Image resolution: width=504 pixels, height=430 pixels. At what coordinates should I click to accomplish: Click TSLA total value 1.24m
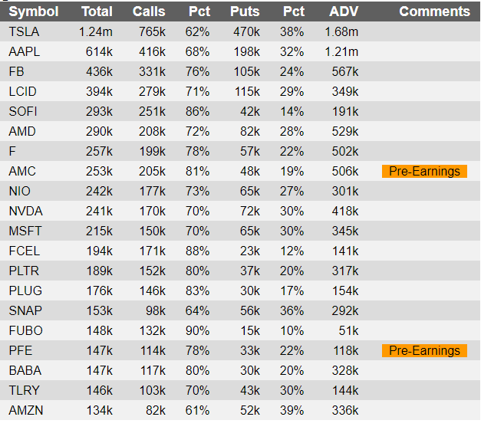(x=96, y=31)
